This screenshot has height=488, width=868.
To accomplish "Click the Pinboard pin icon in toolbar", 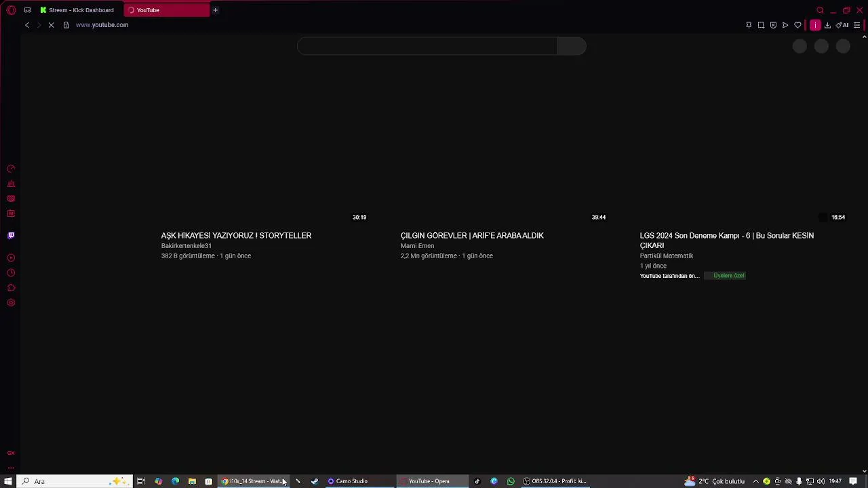I will [749, 25].
